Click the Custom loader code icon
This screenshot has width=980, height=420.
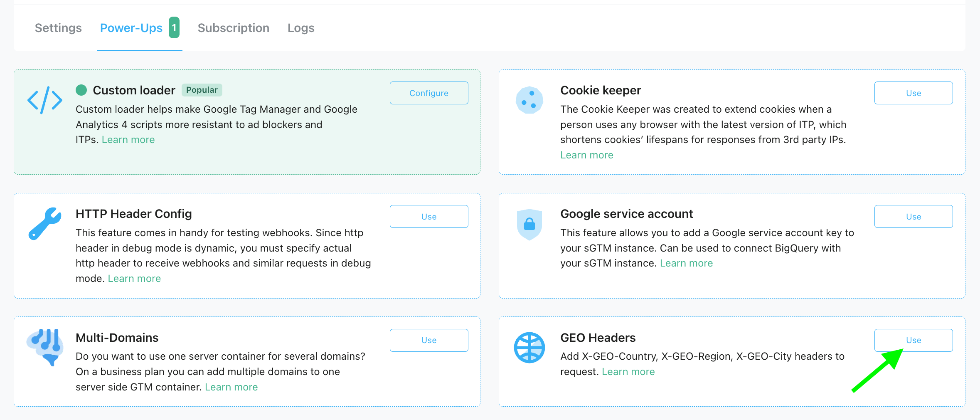pos(44,100)
